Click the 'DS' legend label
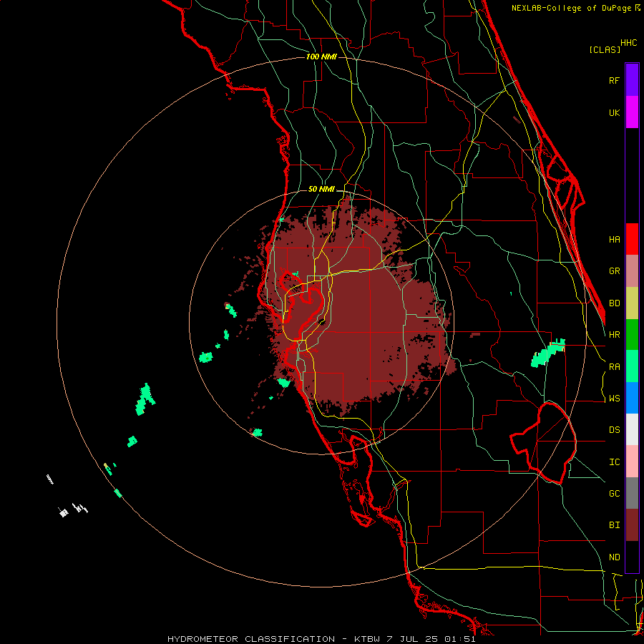The height and width of the screenshot is (644, 644). click(614, 430)
